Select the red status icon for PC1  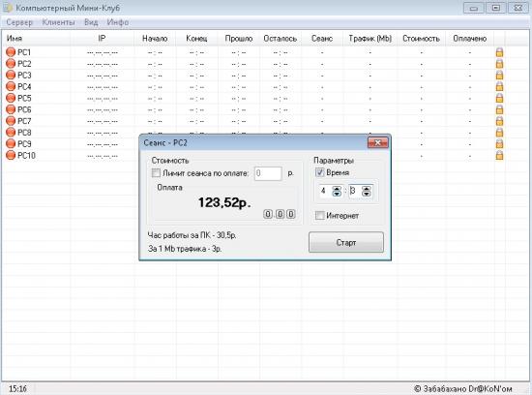click(11, 52)
